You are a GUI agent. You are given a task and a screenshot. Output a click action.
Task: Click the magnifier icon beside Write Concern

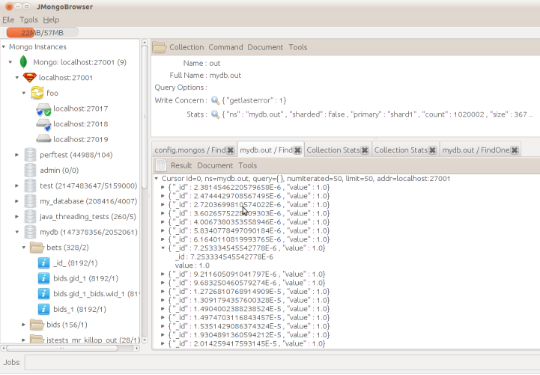coord(215,100)
